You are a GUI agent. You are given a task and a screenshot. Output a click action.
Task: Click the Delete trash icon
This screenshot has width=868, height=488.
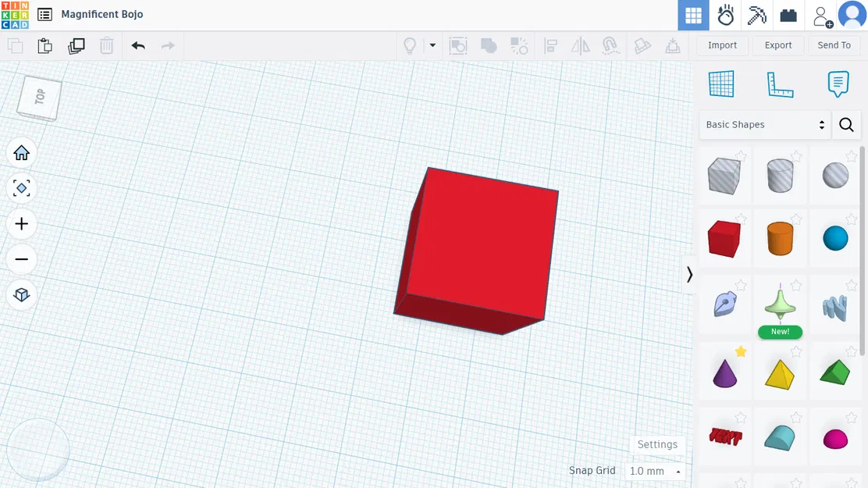(x=106, y=45)
